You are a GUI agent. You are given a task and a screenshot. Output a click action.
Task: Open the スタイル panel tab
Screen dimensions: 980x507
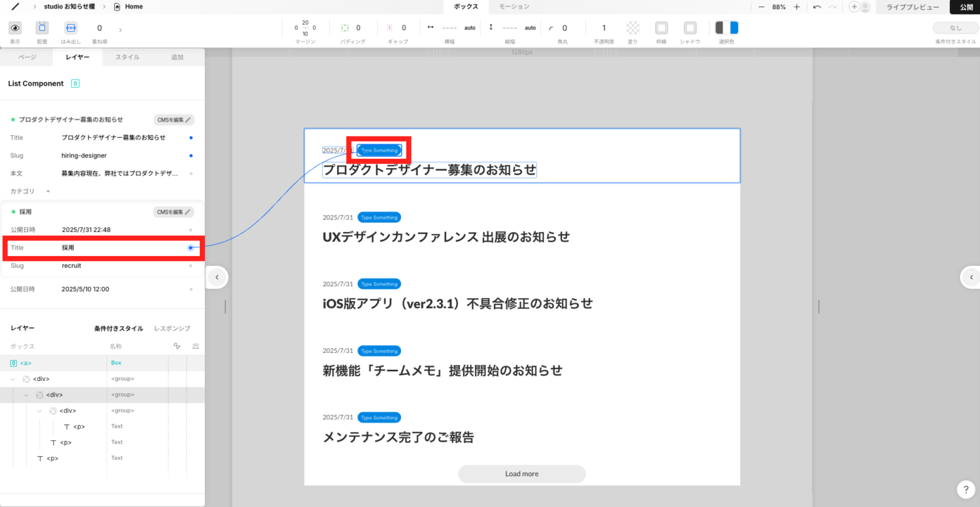[127, 57]
